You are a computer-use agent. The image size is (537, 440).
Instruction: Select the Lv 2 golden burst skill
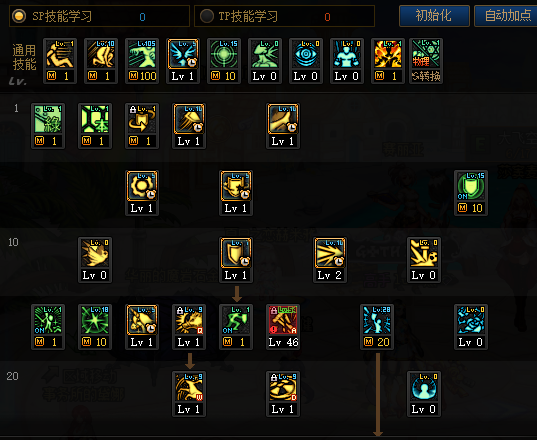click(x=329, y=260)
